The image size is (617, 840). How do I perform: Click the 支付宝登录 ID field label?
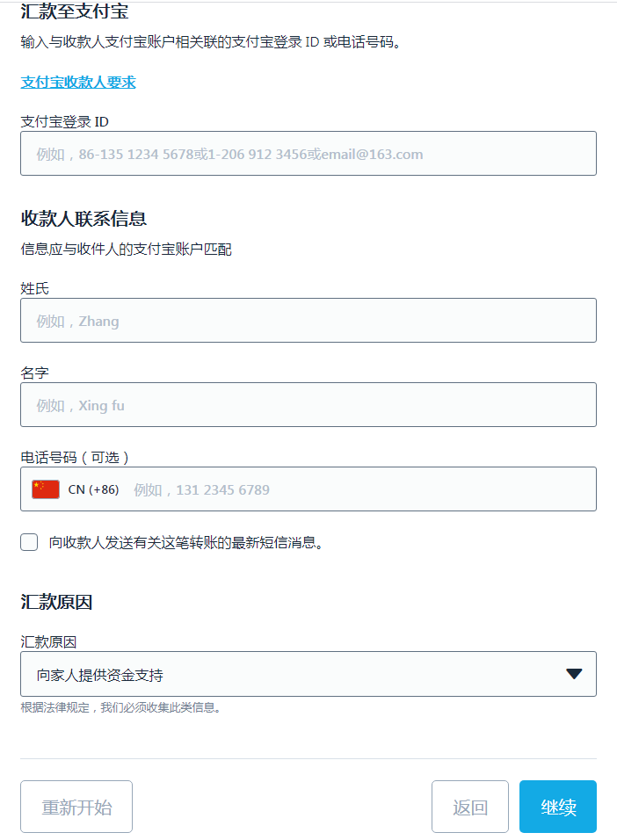[65, 121]
